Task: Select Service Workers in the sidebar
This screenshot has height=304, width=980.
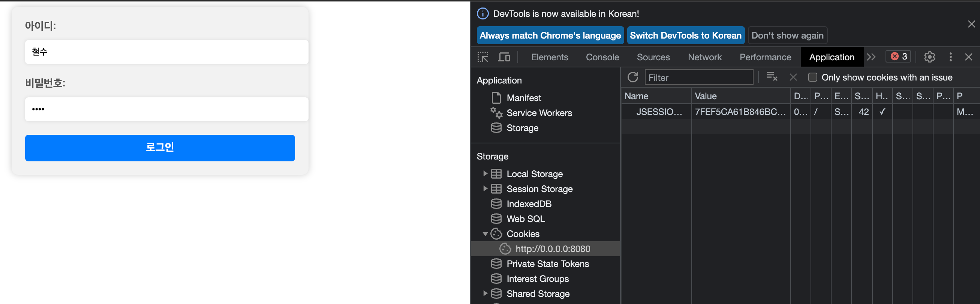Action: [539, 113]
